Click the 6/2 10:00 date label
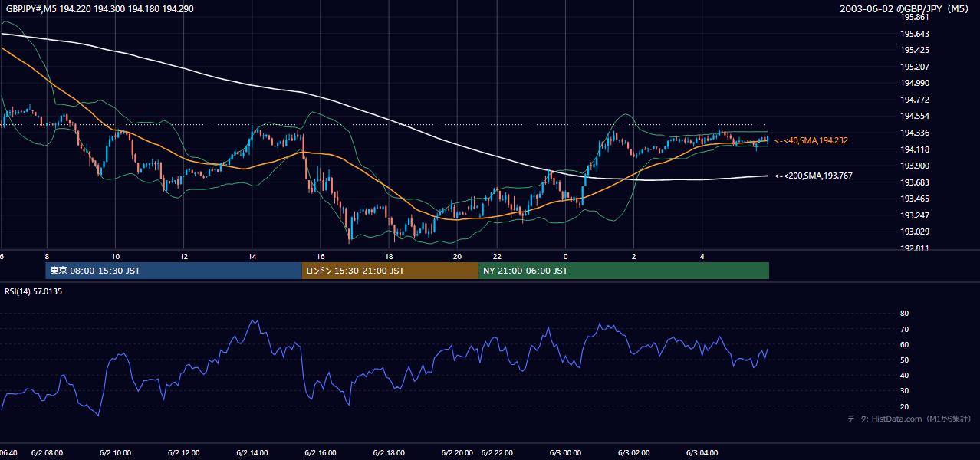 click(x=115, y=453)
